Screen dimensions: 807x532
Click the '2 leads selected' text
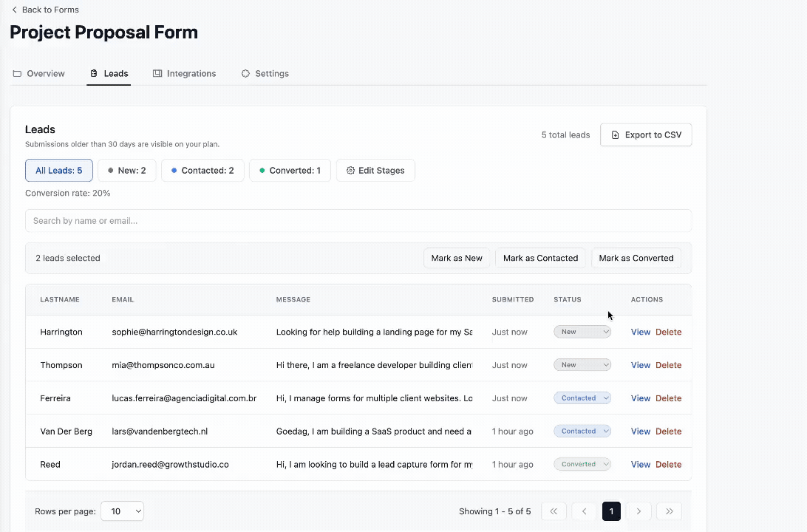tap(68, 259)
